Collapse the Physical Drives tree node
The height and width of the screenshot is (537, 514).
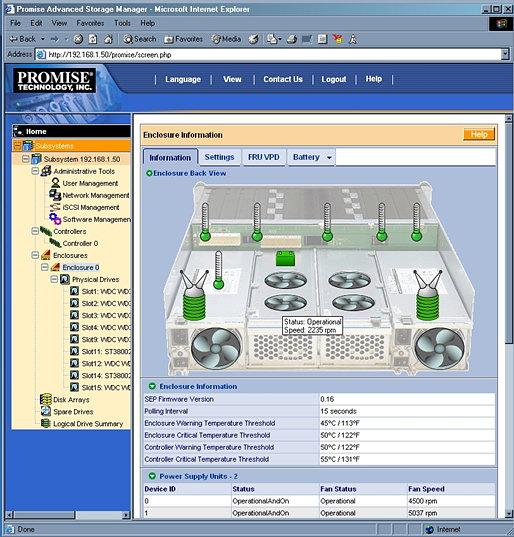[x=54, y=279]
